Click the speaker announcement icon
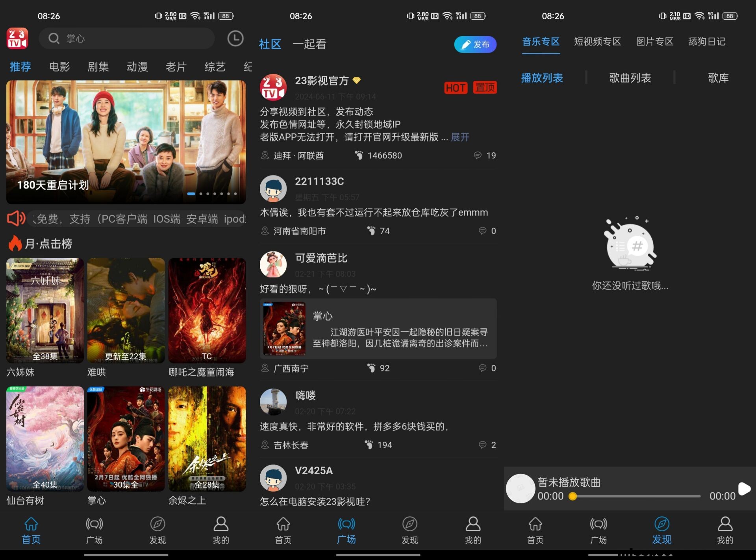 pyautogui.click(x=16, y=218)
